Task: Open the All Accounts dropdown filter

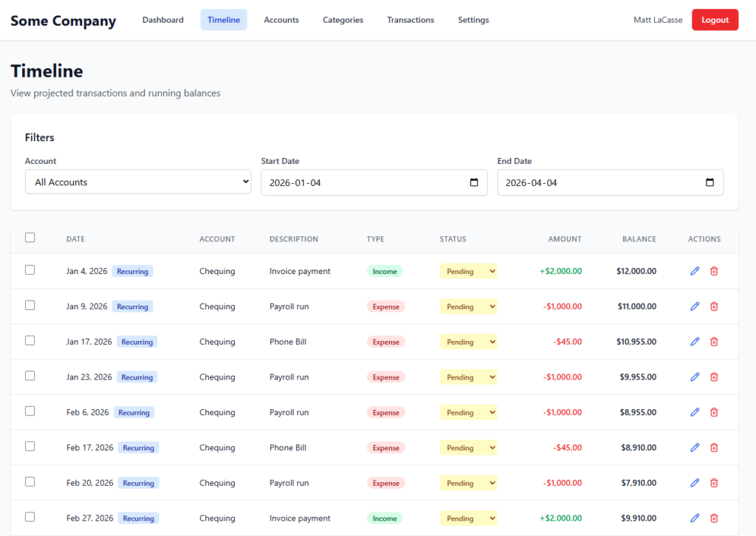Action: pyautogui.click(x=138, y=182)
